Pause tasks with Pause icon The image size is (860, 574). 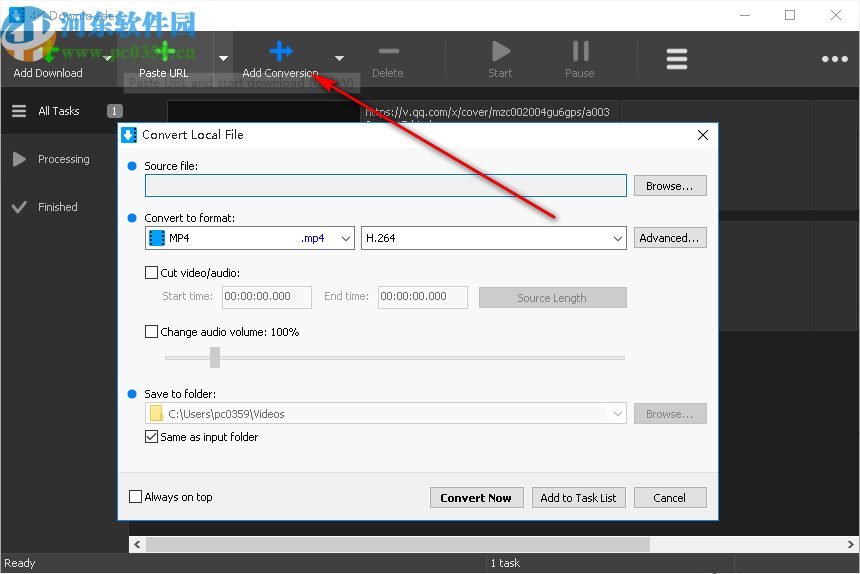point(580,51)
